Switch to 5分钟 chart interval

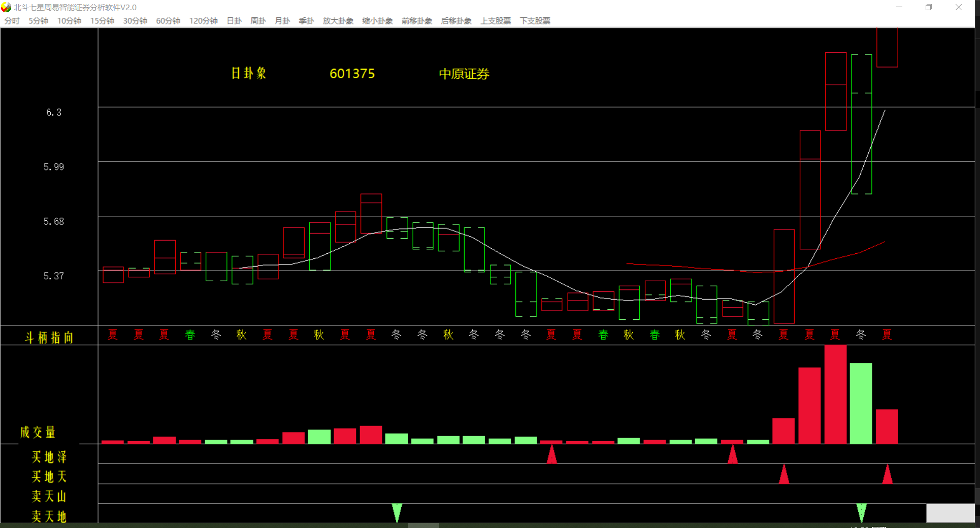click(38, 21)
